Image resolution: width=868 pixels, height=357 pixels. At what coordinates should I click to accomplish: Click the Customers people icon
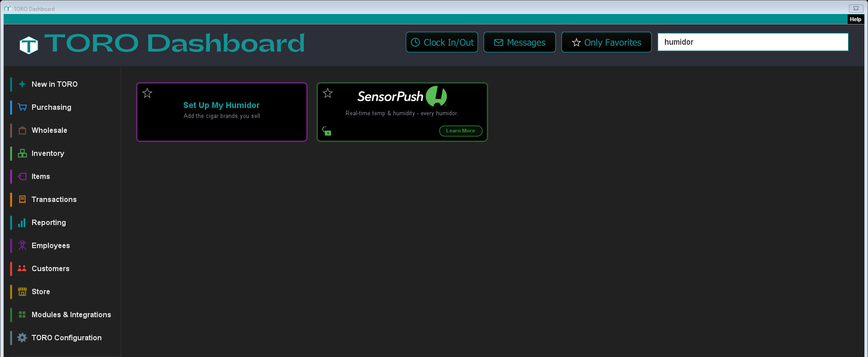[x=22, y=268]
